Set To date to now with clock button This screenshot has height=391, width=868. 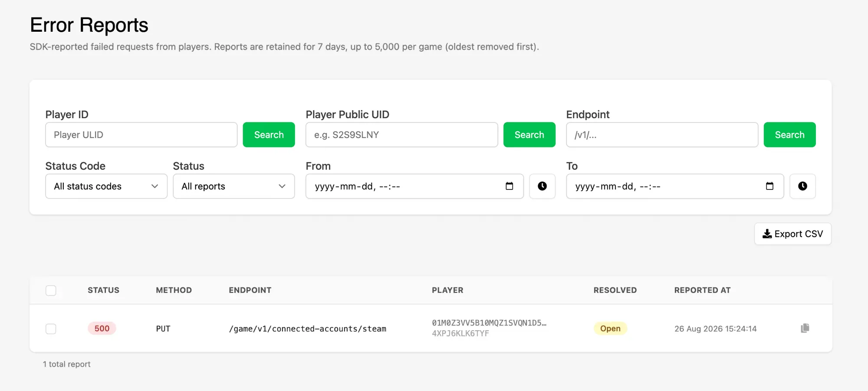point(802,186)
